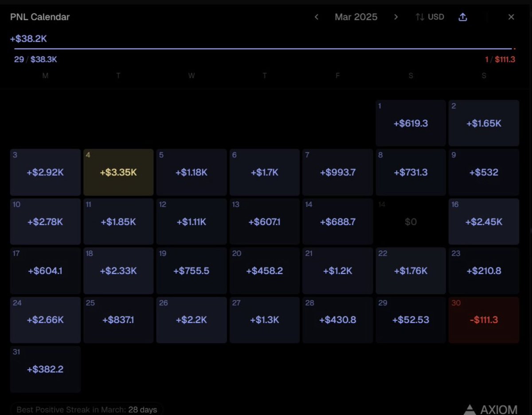
Task: Select day 6 cell with +$1.7K
Action: (265, 172)
